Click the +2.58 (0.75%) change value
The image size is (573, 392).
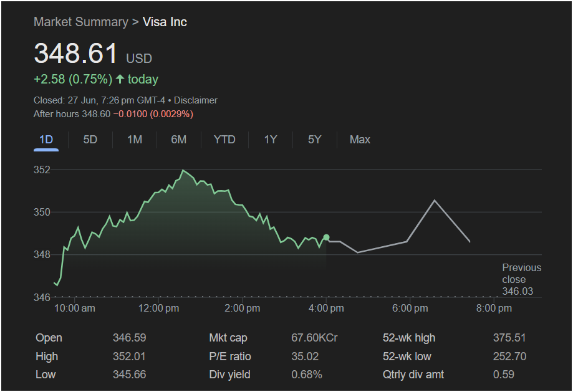tap(73, 79)
